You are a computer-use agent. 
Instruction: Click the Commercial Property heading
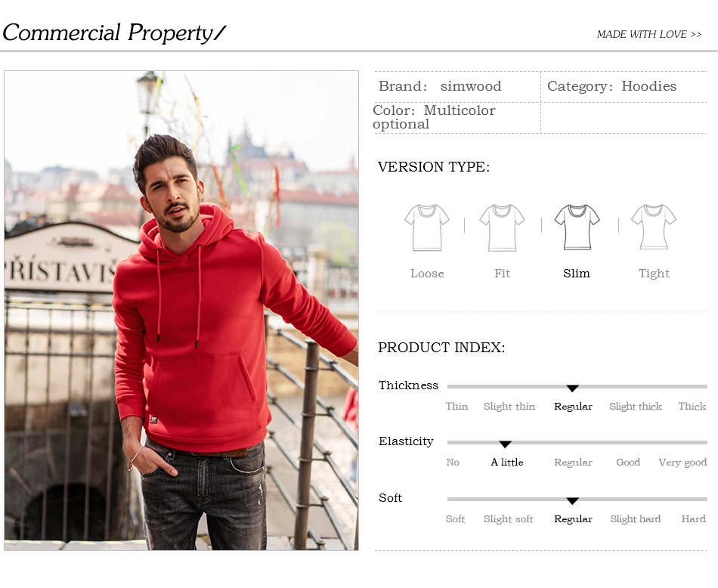(x=114, y=32)
